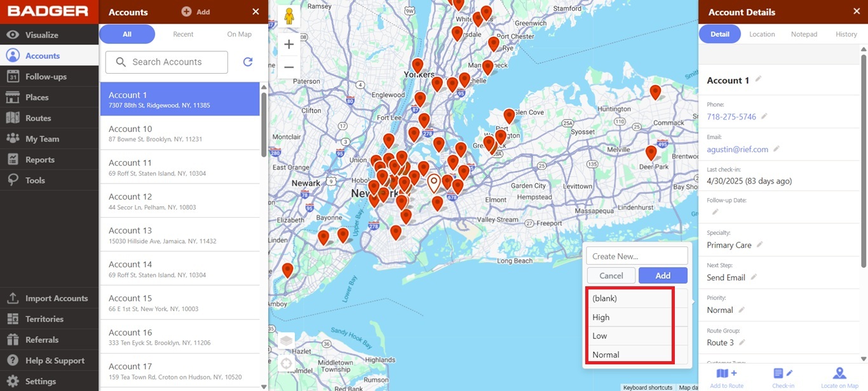Viewport: 868px width, 391px height.
Task: Open Settings gear icon
Action: coord(13,381)
